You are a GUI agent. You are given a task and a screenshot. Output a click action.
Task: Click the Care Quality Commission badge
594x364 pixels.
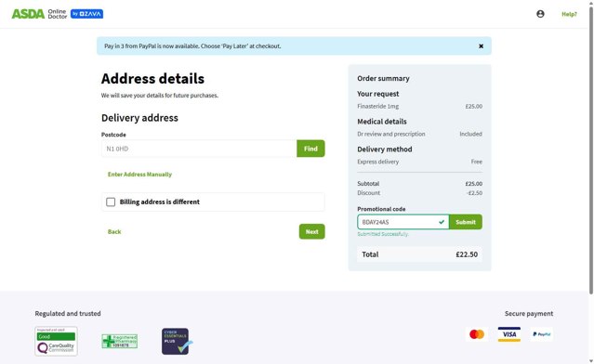click(x=56, y=342)
